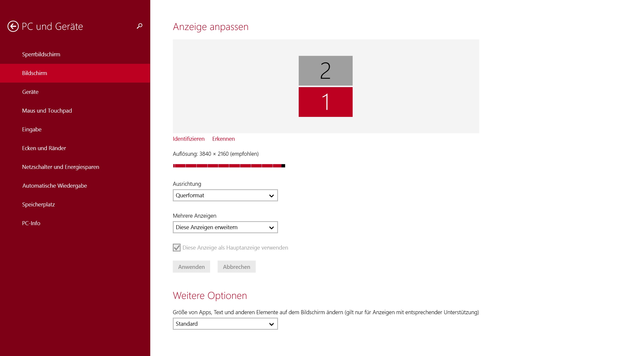
Task: Select Bildschirm in sidebar
Action: tap(35, 73)
